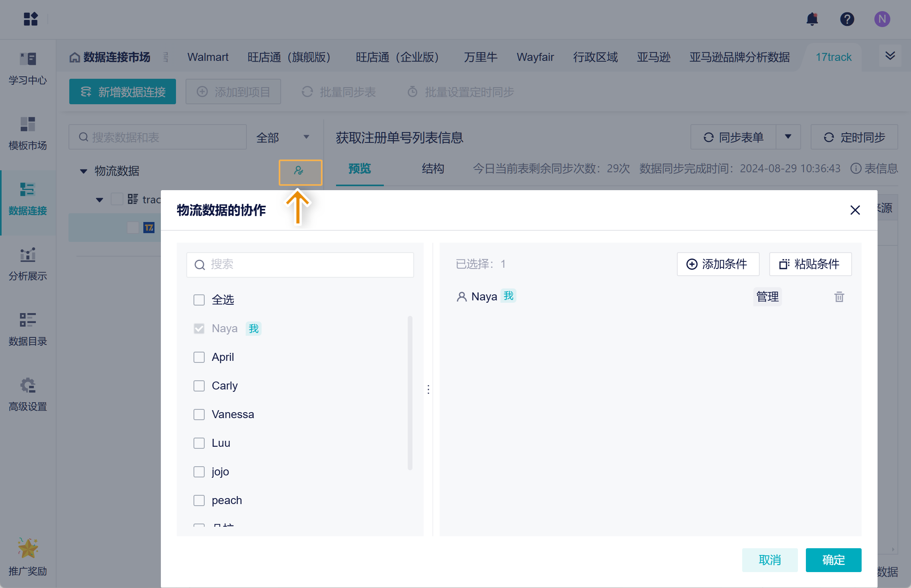
Task: Click the notification bell icon
Action: pos(812,19)
